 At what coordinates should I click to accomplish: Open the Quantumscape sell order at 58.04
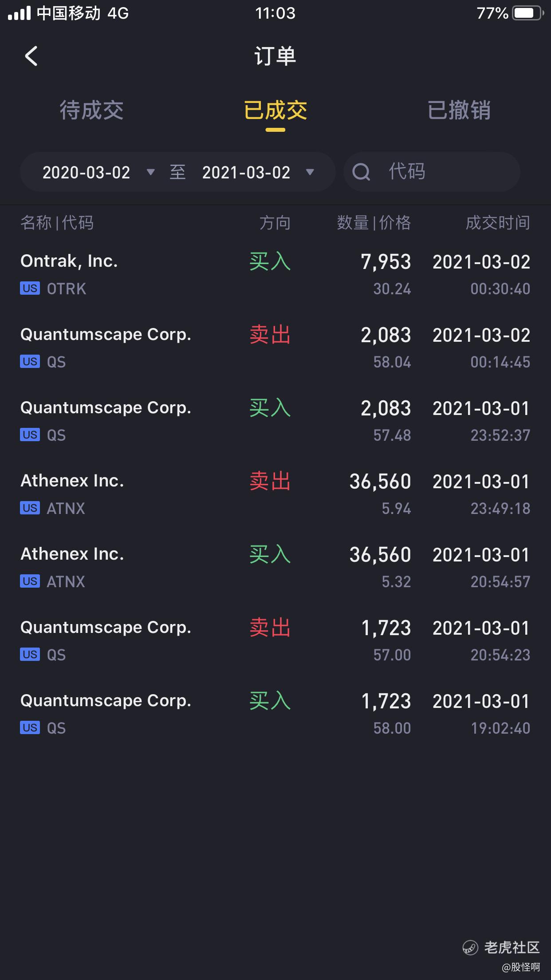coord(275,348)
